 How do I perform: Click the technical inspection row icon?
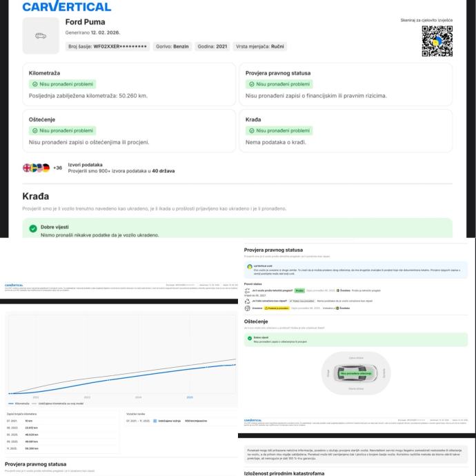tap(247, 290)
